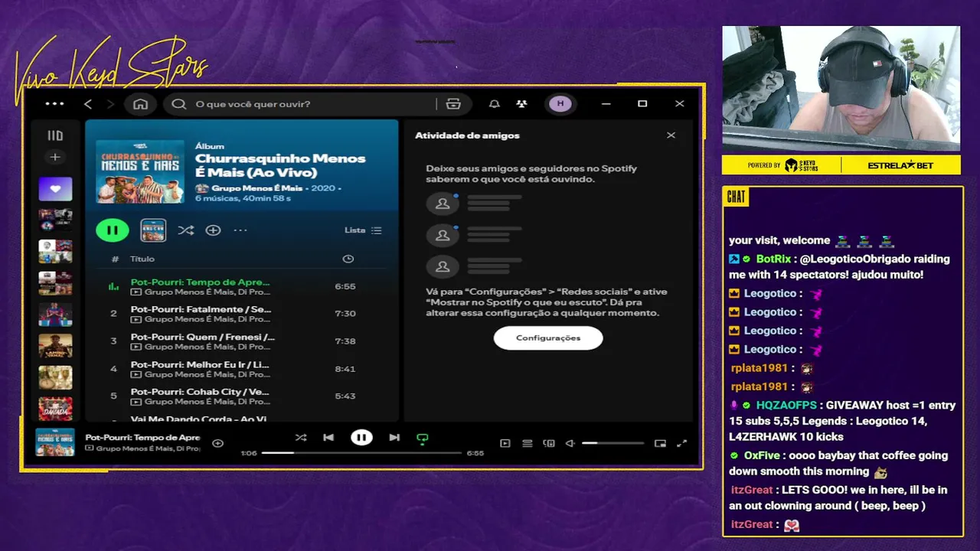Open the Spotify three-dots main menu
The image size is (980, 551).
coord(54,104)
